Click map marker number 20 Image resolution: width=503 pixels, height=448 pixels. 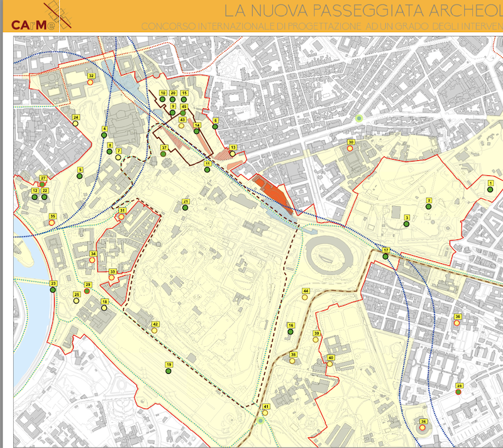click(x=172, y=99)
